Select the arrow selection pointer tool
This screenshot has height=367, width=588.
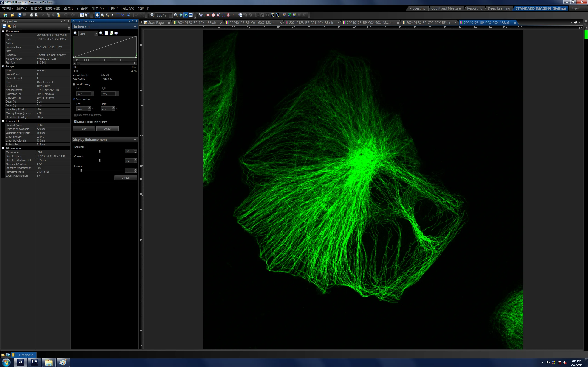[112, 15]
